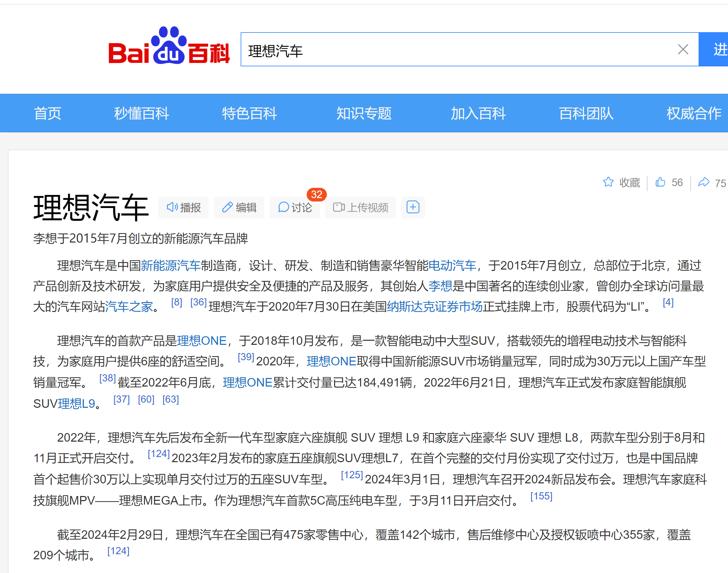
Task: Open the 纳斯达克证券市场 link
Action: pyautogui.click(x=435, y=307)
